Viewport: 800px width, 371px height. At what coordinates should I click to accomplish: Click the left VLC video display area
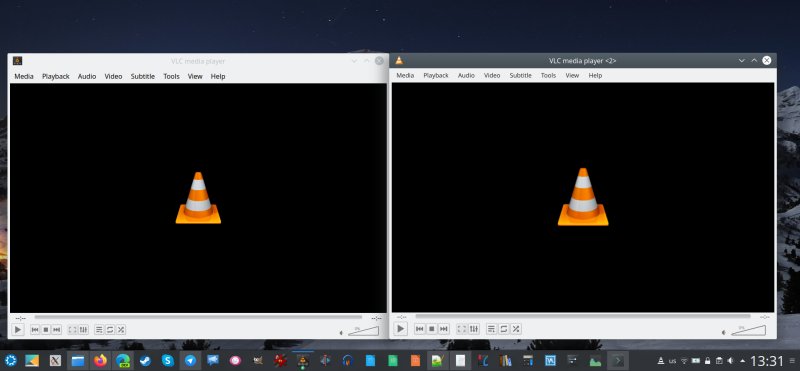click(198, 198)
